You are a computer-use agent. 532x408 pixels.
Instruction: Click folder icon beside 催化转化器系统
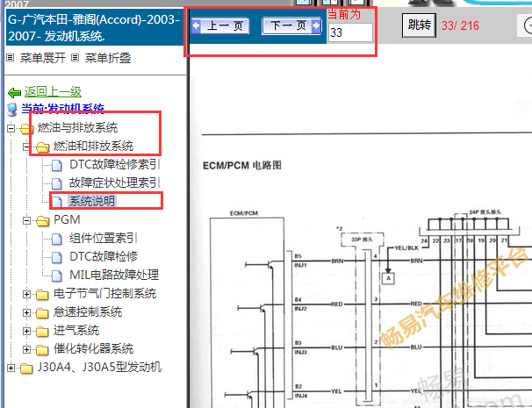click(x=42, y=350)
